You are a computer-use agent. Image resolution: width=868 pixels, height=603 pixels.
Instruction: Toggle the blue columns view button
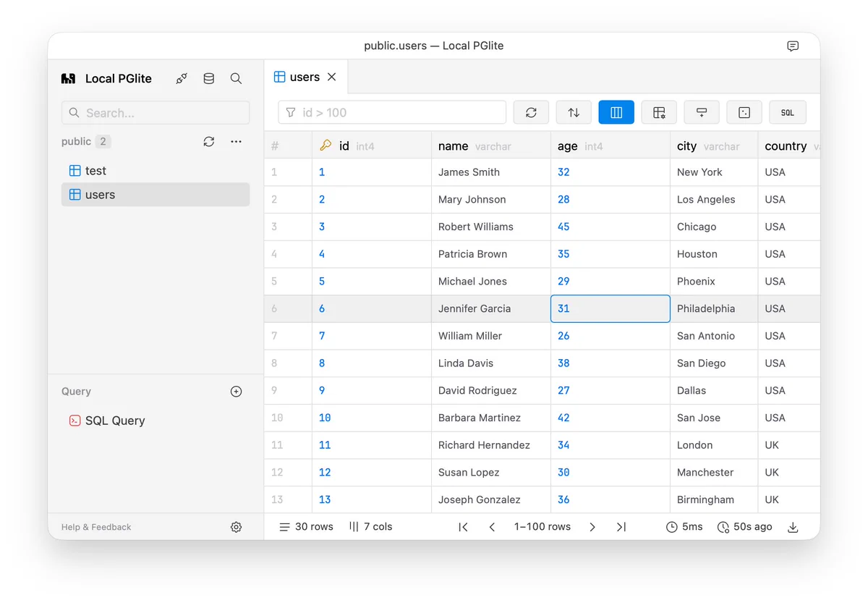(616, 112)
